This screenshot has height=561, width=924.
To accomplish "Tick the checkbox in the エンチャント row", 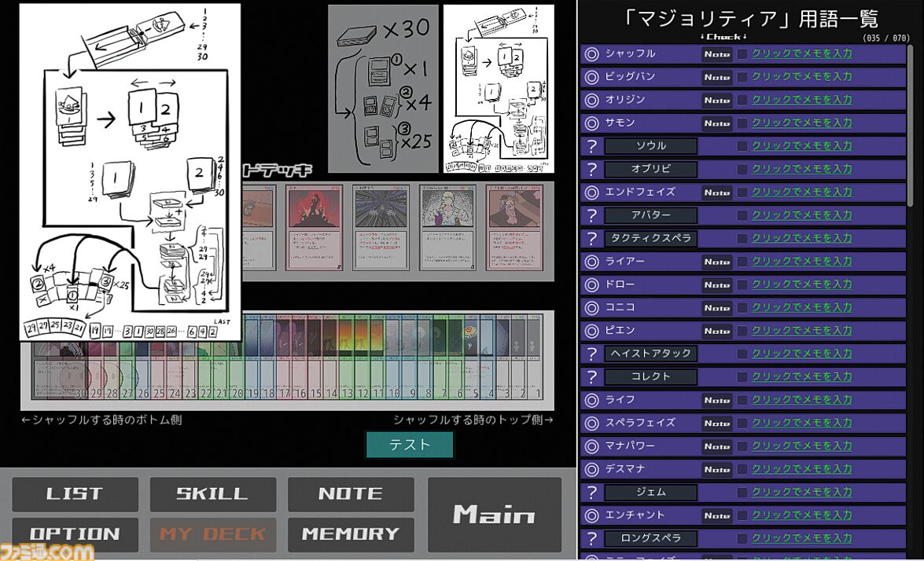I will click(742, 515).
